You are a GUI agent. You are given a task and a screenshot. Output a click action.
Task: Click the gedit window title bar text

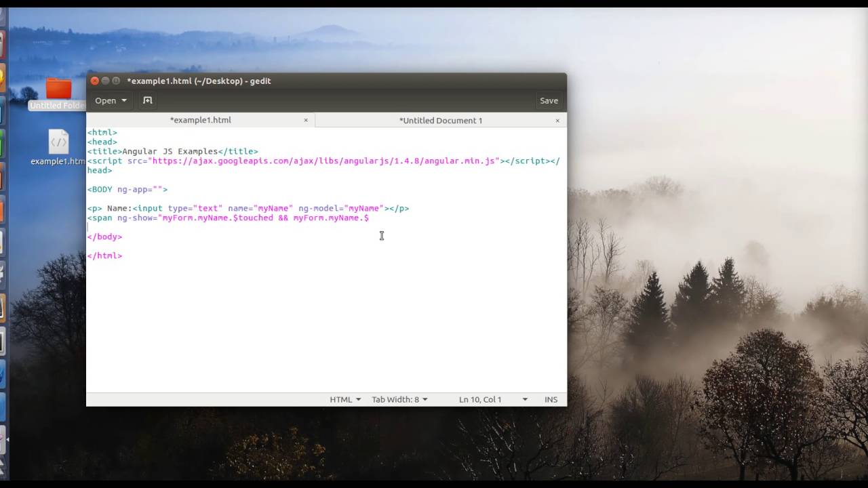tap(199, 81)
